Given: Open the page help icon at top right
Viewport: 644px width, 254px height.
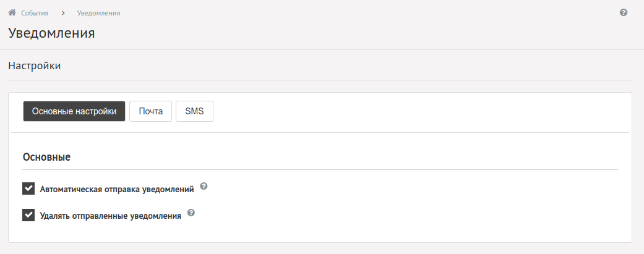Looking at the screenshot, I should [624, 12].
